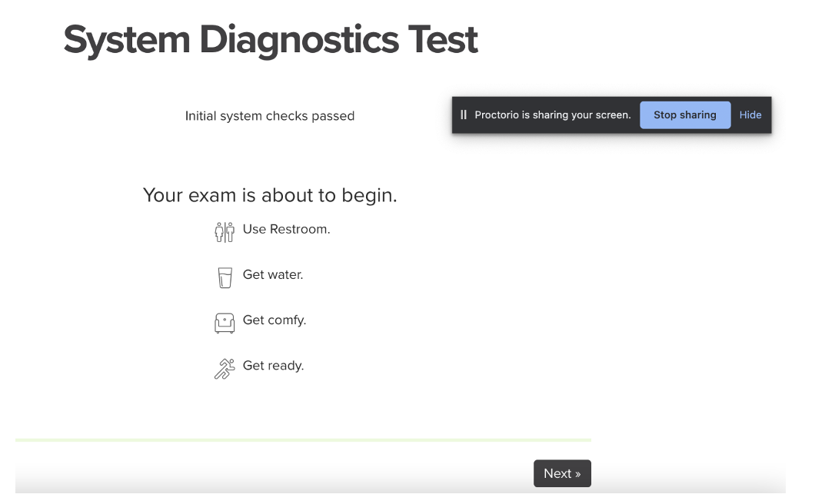Select the 'Use Restroom.' text
815x504 pixels.
[x=286, y=229]
